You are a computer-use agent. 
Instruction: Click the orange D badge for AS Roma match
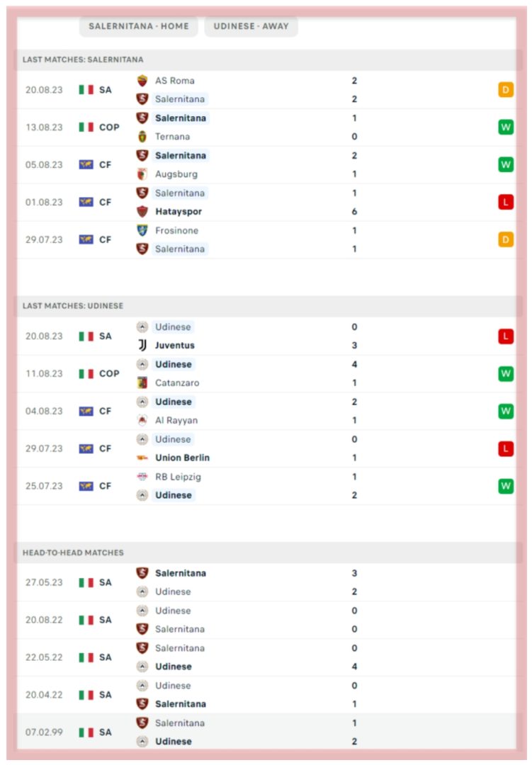pyautogui.click(x=506, y=90)
